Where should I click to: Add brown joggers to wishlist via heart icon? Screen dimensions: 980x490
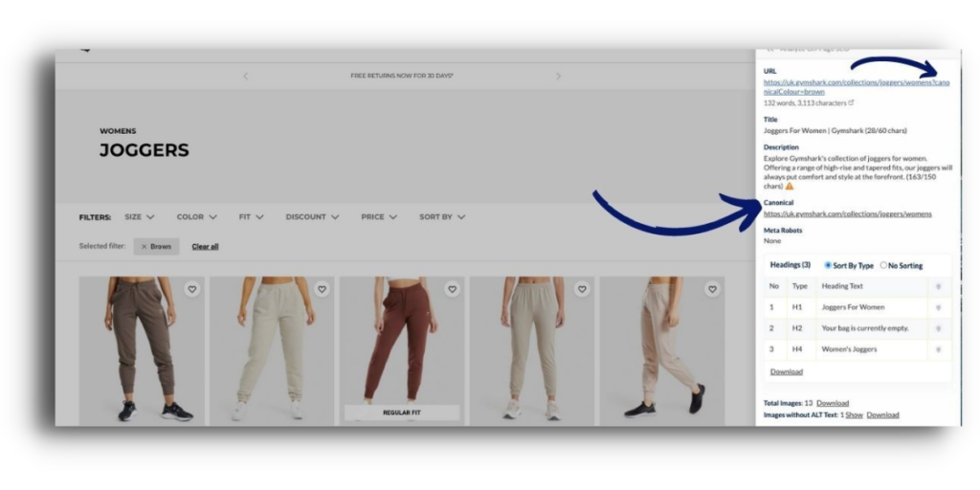pyautogui.click(x=191, y=289)
